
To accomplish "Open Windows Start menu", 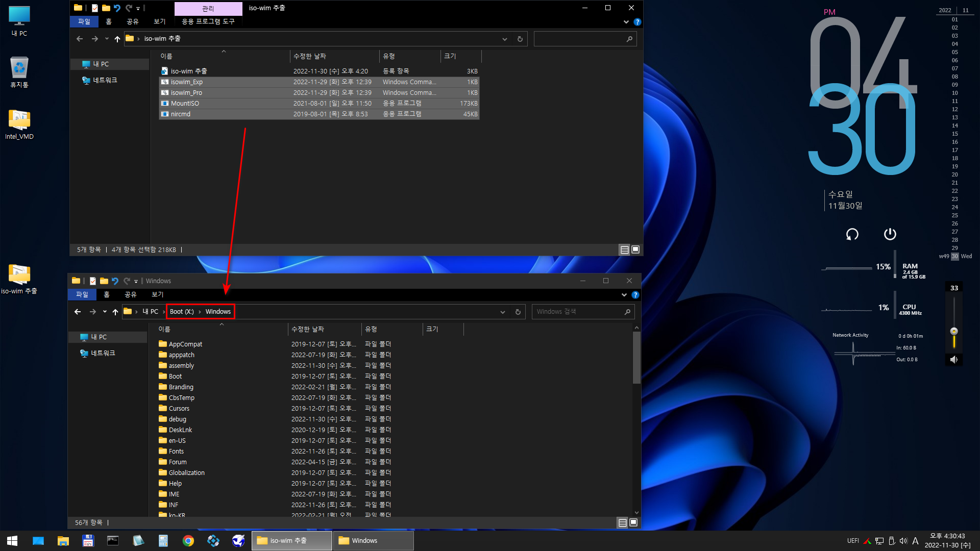I will pos(12,541).
